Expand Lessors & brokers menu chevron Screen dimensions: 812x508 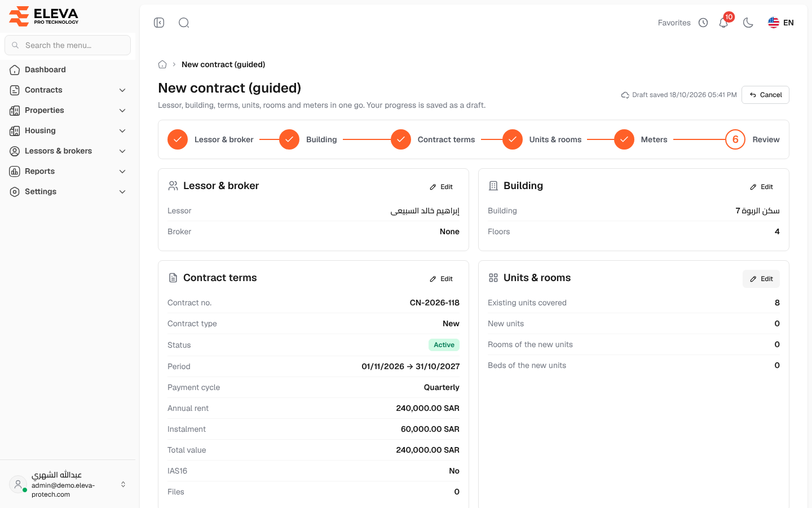(122, 151)
